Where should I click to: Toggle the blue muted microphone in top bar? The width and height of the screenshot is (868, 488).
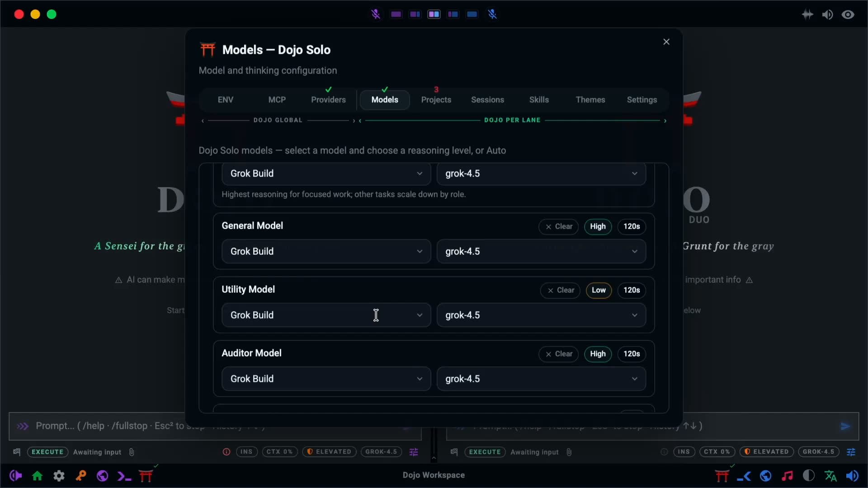tap(492, 14)
